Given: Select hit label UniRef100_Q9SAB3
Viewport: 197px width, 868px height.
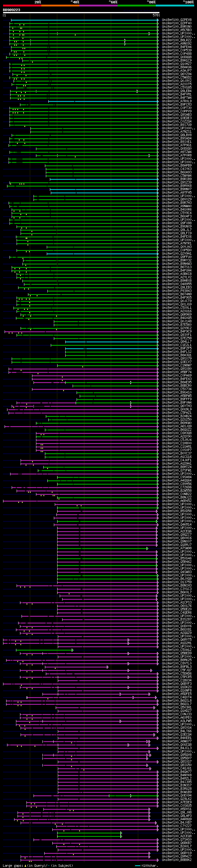Looking at the screenshot, I should coord(177,115).
